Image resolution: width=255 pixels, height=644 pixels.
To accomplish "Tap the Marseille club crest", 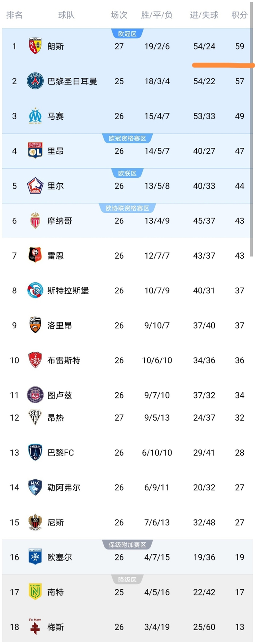I will pyautogui.click(x=35, y=116).
